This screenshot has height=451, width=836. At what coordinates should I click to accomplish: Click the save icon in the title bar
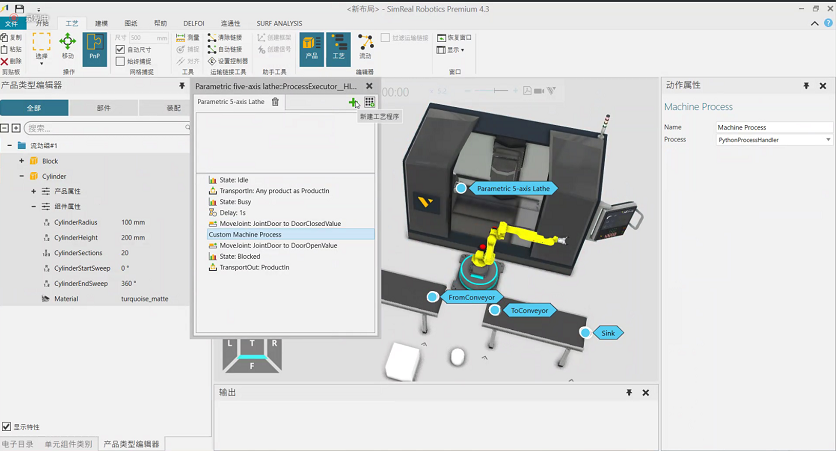point(20,9)
